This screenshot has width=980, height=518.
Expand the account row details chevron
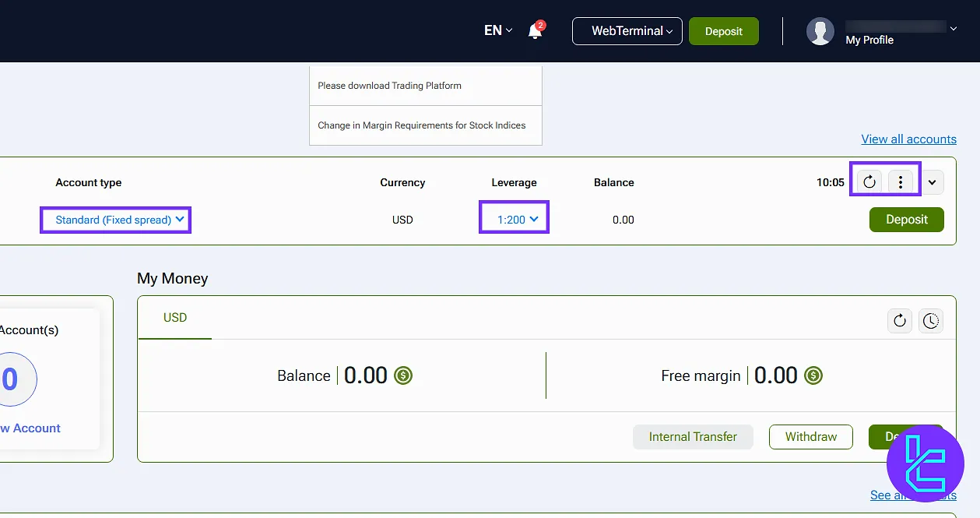[x=933, y=182]
